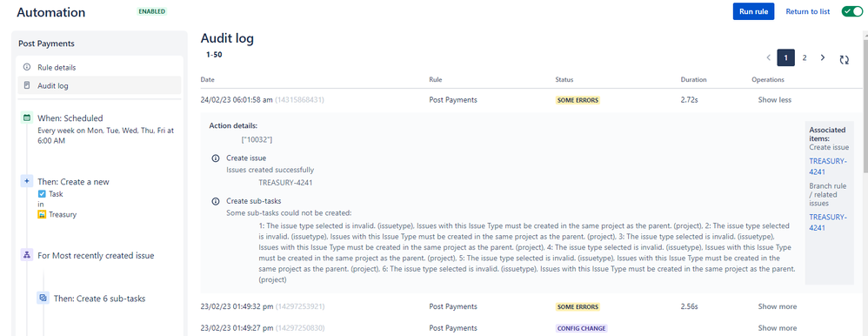The height and width of the screenshot is (336, 868).
Task: Expand 23/02/23 01:49:32 pm entry Show more
Action: point(778,306)
